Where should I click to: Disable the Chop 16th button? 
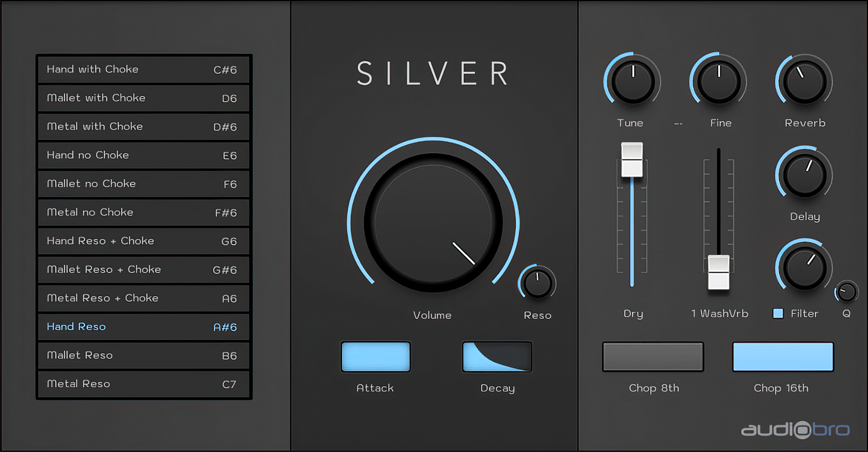point(783,356)
